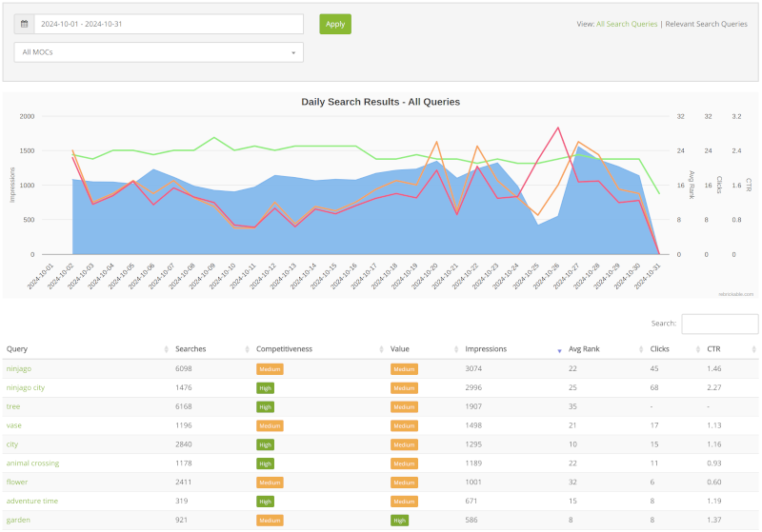Click the date range input field
This screenshot has height=532, width=762.
[x=169, y=24]
